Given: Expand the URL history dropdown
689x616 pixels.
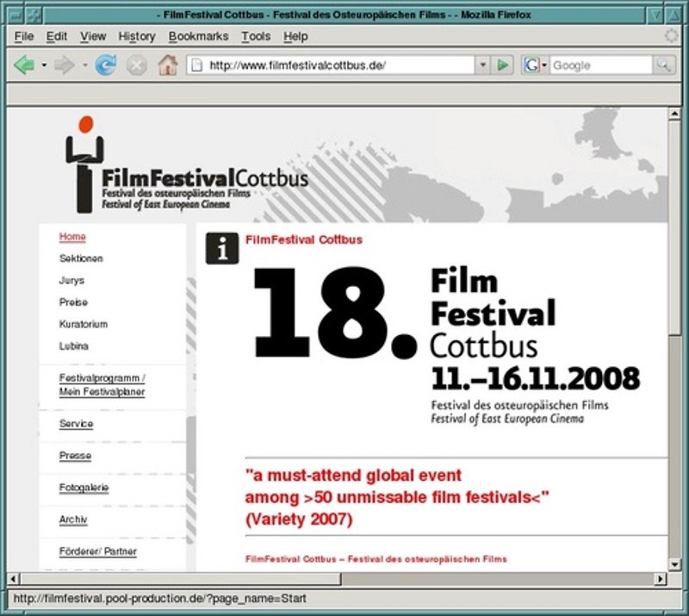Looking at the screenshot, I should point(482,65).
